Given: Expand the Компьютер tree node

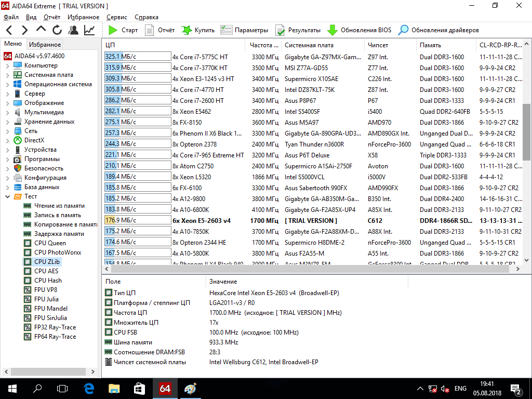Looking at the screenshot, I should coord(7,65).
